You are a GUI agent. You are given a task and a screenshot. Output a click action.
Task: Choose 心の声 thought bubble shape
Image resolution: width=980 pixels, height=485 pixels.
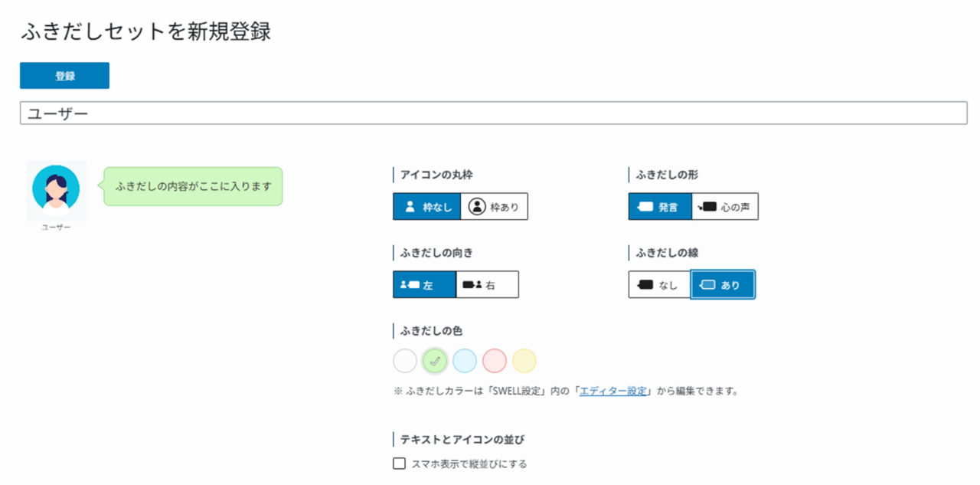coord(725,207)
